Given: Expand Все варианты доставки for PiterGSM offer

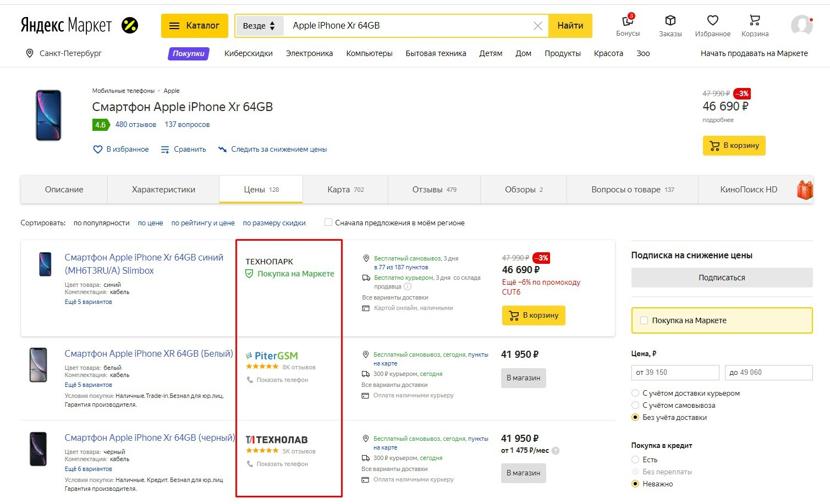Looking at the screenshot, I should (394, 385).
